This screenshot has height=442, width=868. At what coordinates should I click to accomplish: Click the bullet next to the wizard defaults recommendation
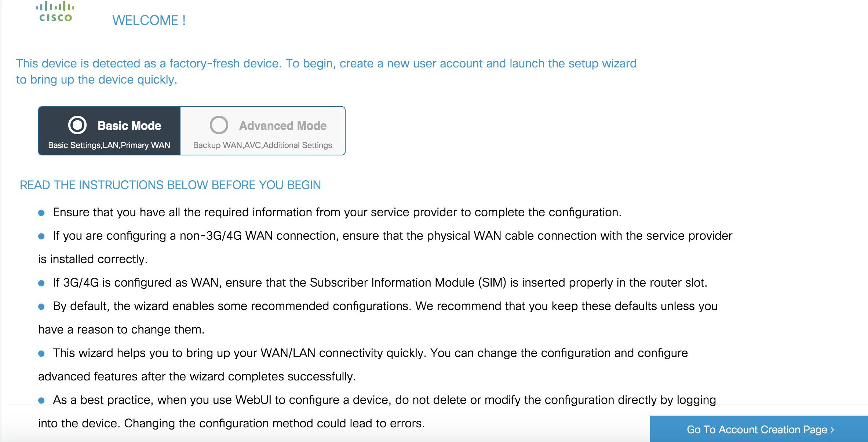[42, 306]
